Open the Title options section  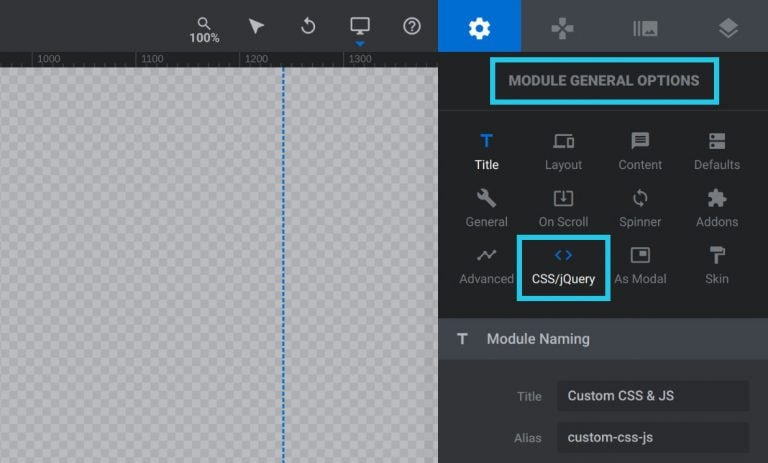click(x=486, y=152)
